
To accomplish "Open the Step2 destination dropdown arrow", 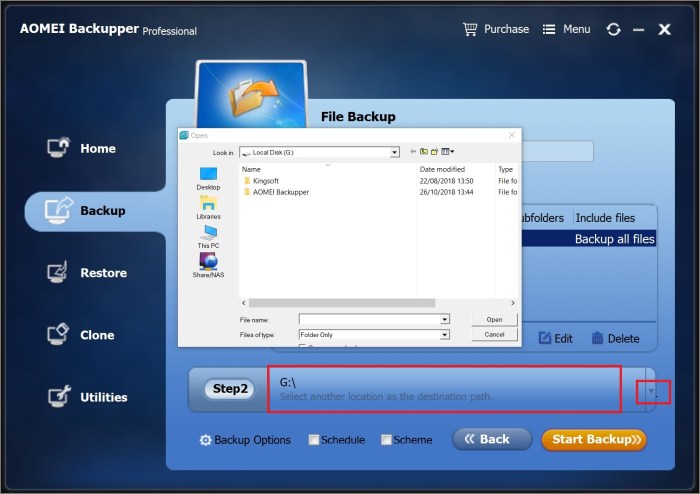I will 651,391.
